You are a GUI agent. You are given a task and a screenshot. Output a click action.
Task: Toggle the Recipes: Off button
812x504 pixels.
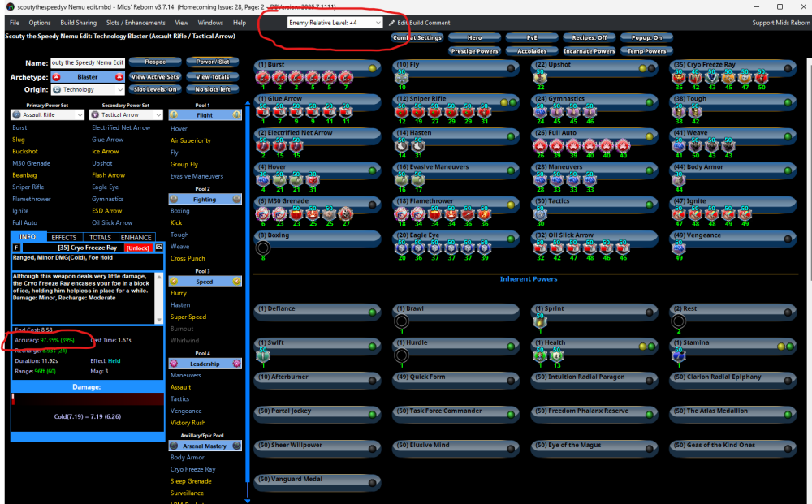[x=590, y=37]
